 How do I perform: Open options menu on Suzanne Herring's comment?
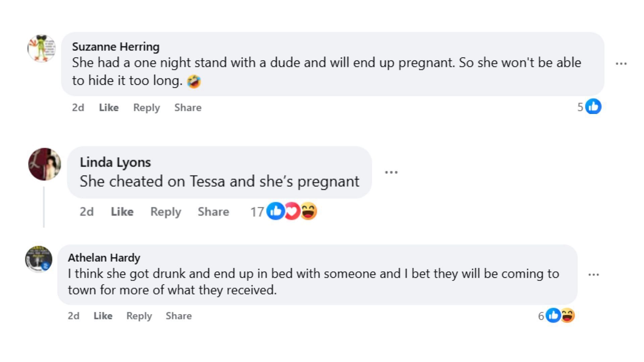tap(621, 64)
